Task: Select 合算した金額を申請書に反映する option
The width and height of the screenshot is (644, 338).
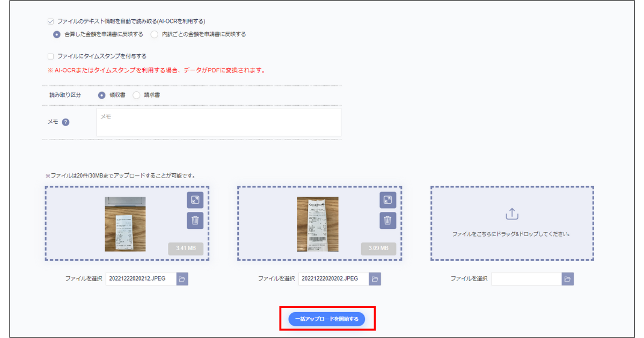Action: pos(57,34)
